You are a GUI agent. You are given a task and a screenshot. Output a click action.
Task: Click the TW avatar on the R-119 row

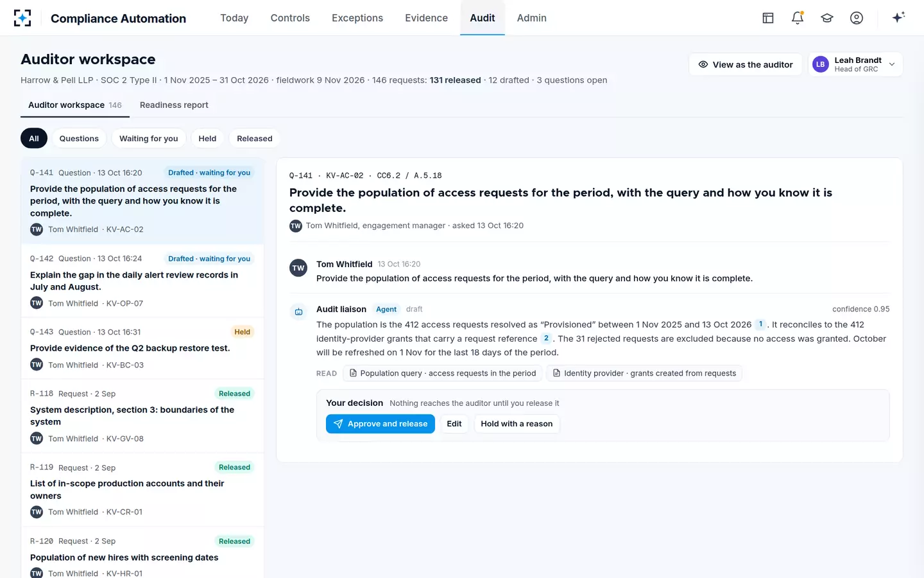pyautogui.click(x=37, y=512)
